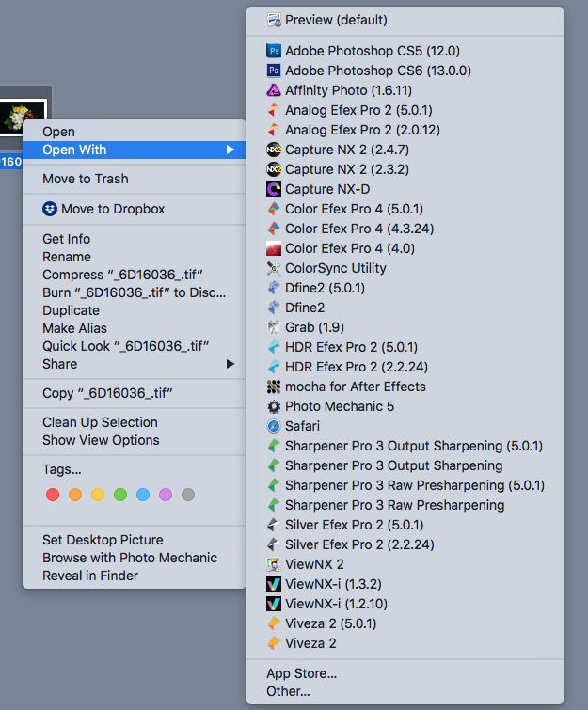Select Rename in the context menu
This screenshot has height=710, width=588.
click(x=135, y=257)
